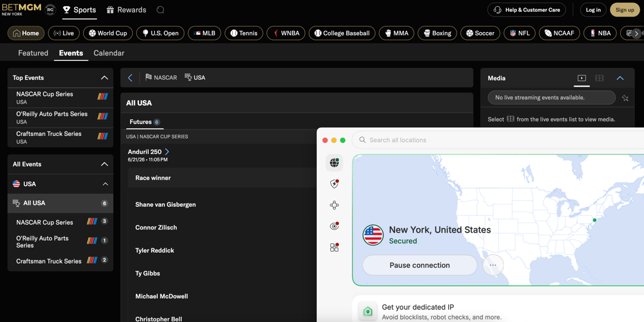Click the USA breadcrumb
The width and height of the screenshot is (644, 322).
pyautogui.click(x=195, y=77)
